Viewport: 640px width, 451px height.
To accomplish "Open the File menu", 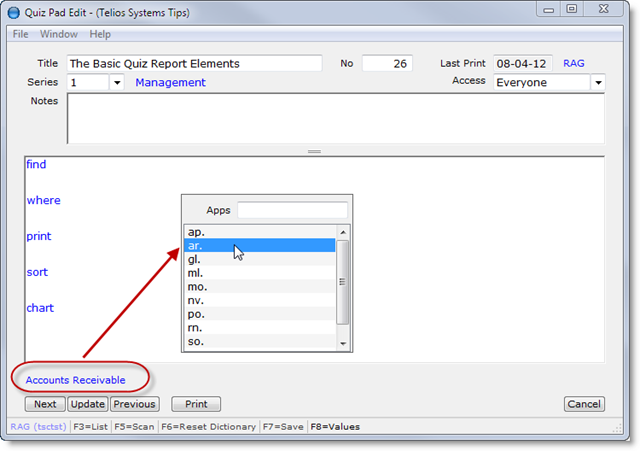I will (20, 34).
